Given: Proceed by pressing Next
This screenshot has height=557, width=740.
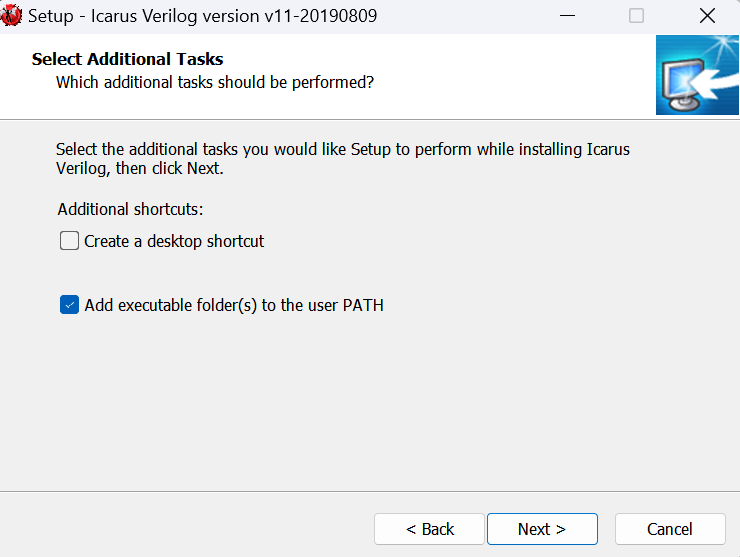Looking at the screenshot, I should click(542, 529).
